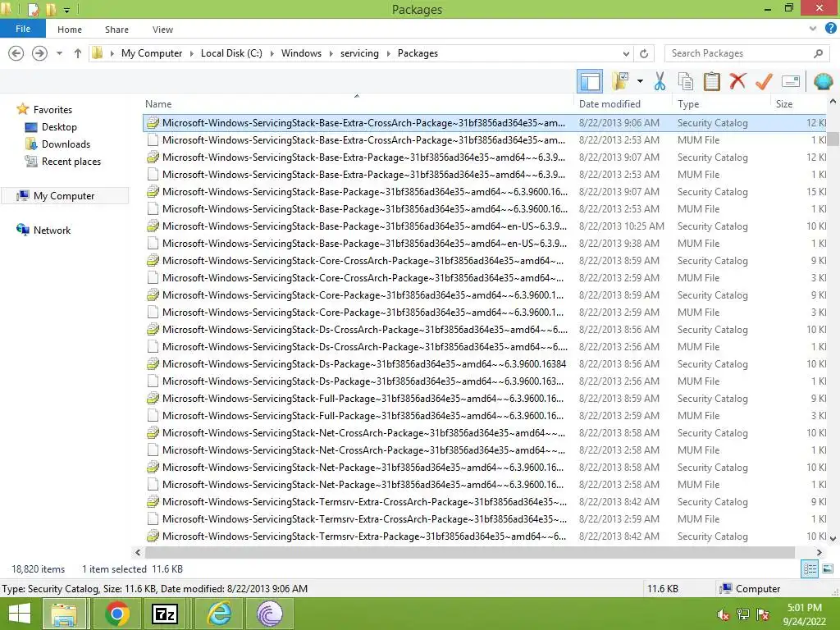
Task: Launch 7-Zip from the taskbar
Action: (165, 614)
